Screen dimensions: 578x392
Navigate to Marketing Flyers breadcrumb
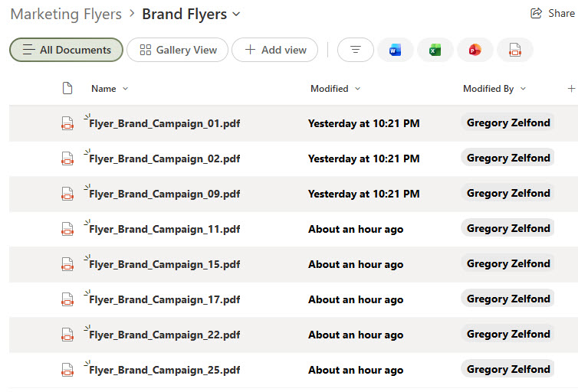66,15
